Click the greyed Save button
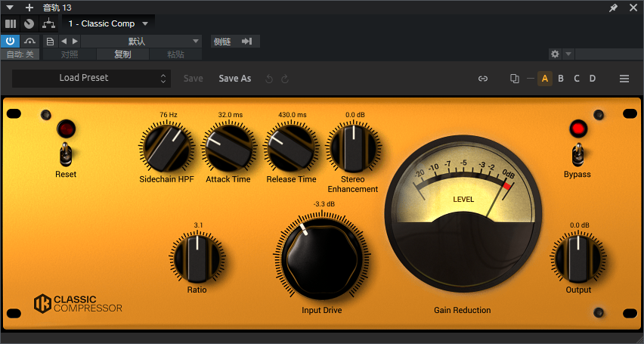Image resolution: width=644 pixels, height=344 pixels. [193, 79]
